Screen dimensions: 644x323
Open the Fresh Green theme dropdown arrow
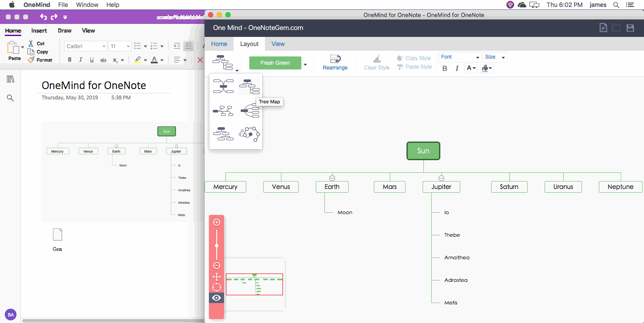(x=305, y=64)
